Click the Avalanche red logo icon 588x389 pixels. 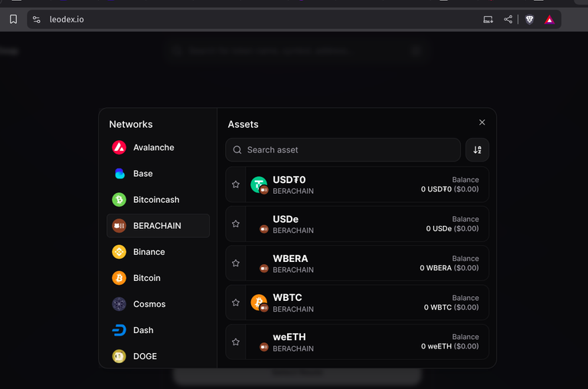[x=119, y=148]
